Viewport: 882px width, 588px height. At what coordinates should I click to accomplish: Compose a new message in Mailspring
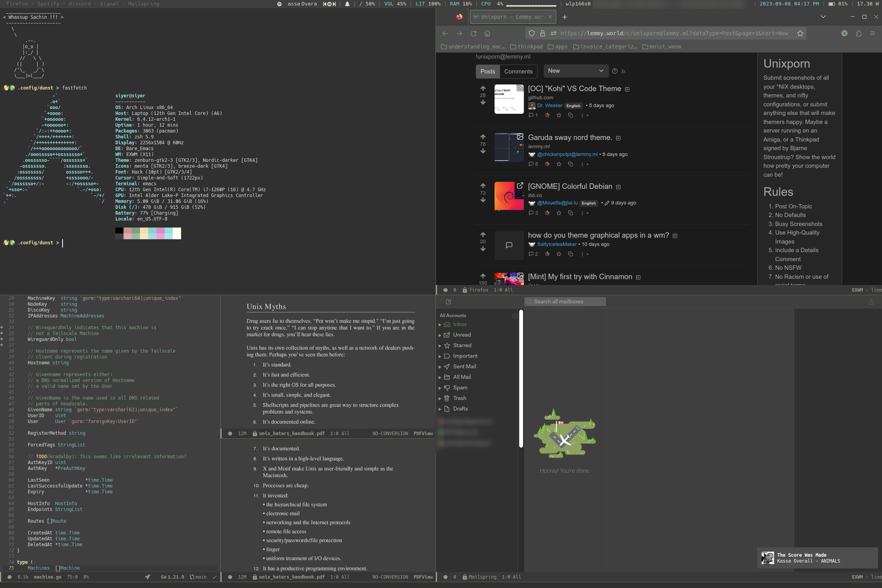pyautogui.click(x=448, y=301)
